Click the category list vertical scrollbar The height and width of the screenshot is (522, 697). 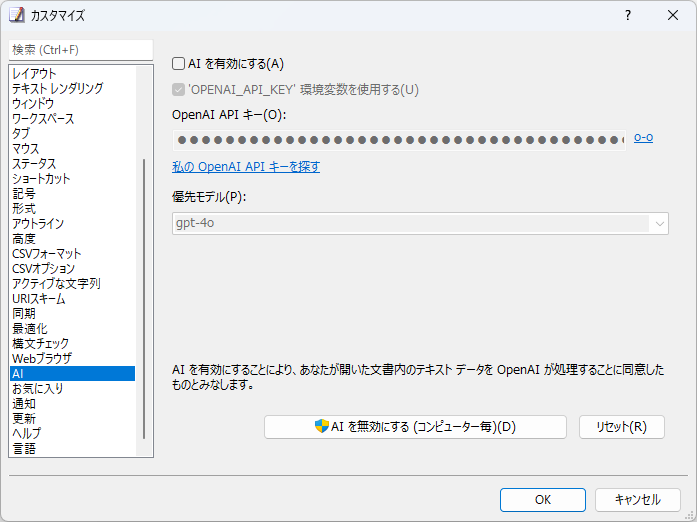[x=144, y=299]
